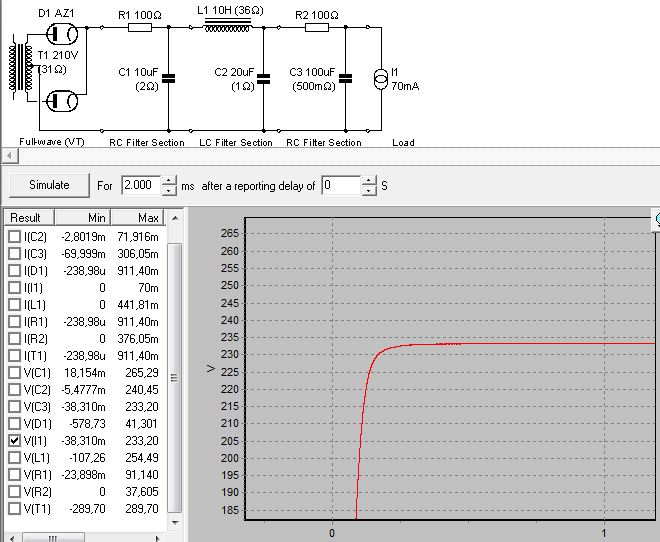Select the R1 100Ω resistor symbol

(x=140, y=28)
